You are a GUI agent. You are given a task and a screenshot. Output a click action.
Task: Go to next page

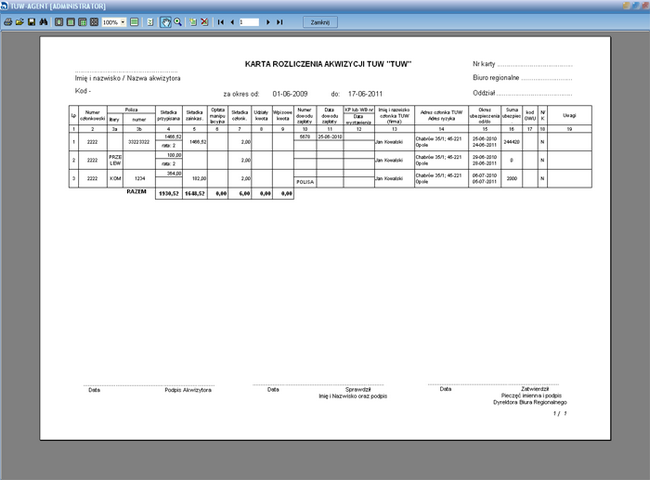tap(268, 22)
